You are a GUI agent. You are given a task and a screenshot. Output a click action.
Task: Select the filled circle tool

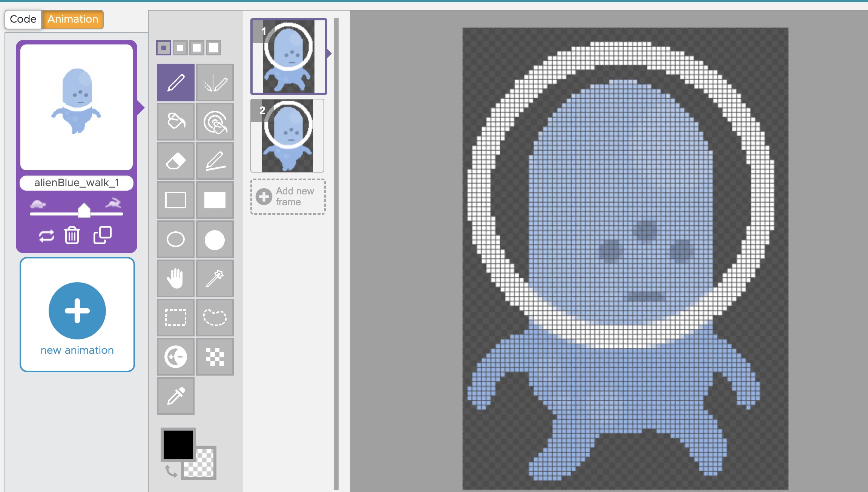click(x=215, y=240)
